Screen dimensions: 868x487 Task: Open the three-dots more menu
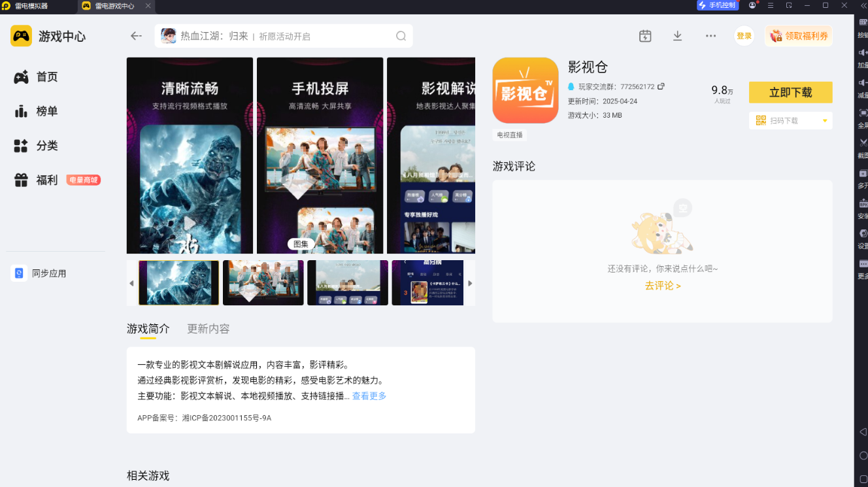tap(710, 36)
